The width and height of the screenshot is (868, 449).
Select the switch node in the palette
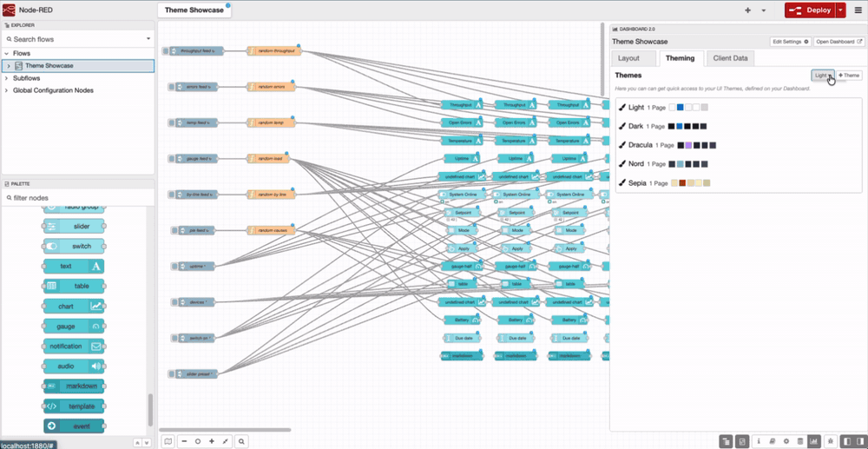point(74,247)
